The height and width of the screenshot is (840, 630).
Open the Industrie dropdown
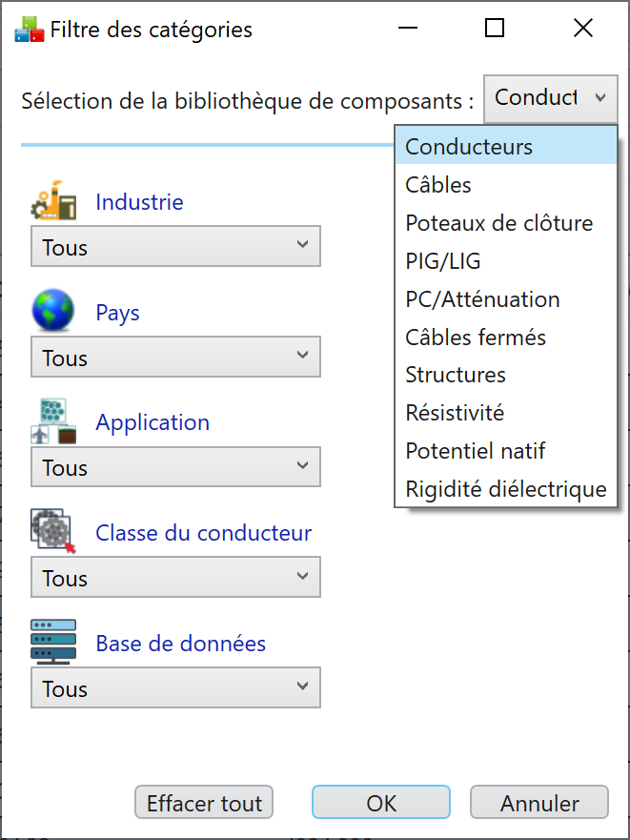(175, 246)
